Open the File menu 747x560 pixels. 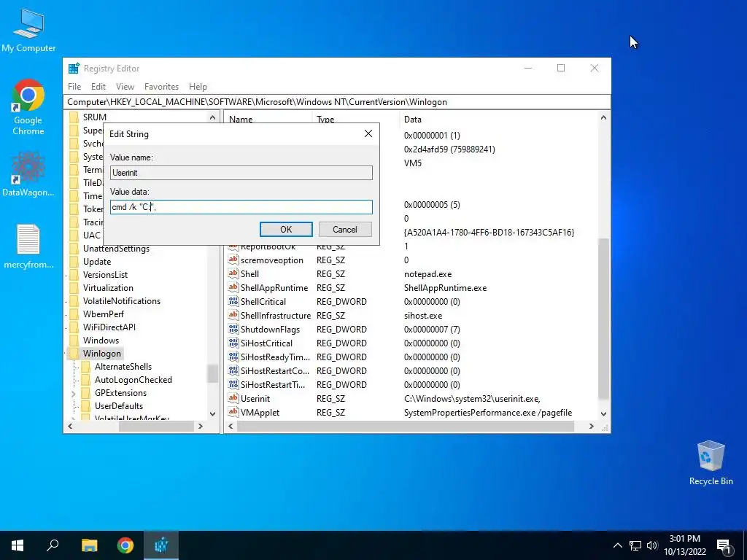[74, 87]
